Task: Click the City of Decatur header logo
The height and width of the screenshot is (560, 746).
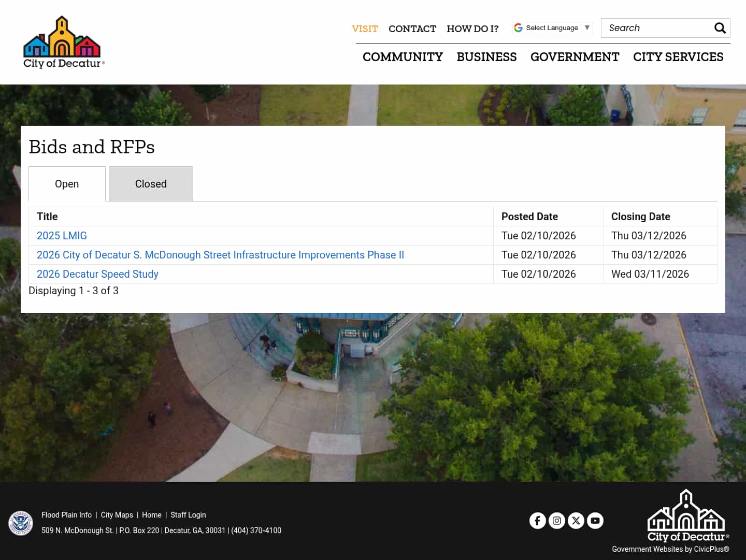Action: (x=63, y=41)
